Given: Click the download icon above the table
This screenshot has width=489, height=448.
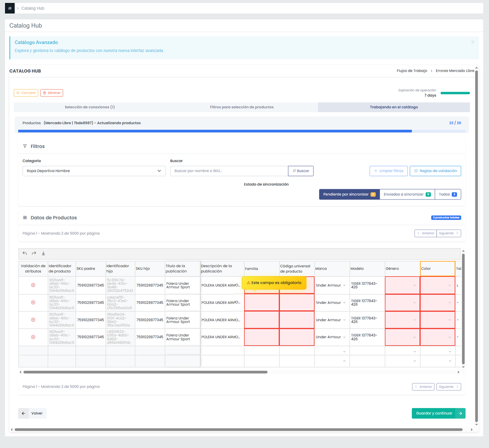Looking at the screenshot, I should (x=43, y=253).
